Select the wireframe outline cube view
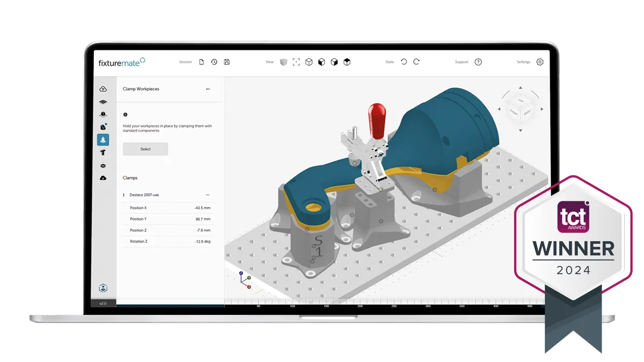 tap(309, 62)
